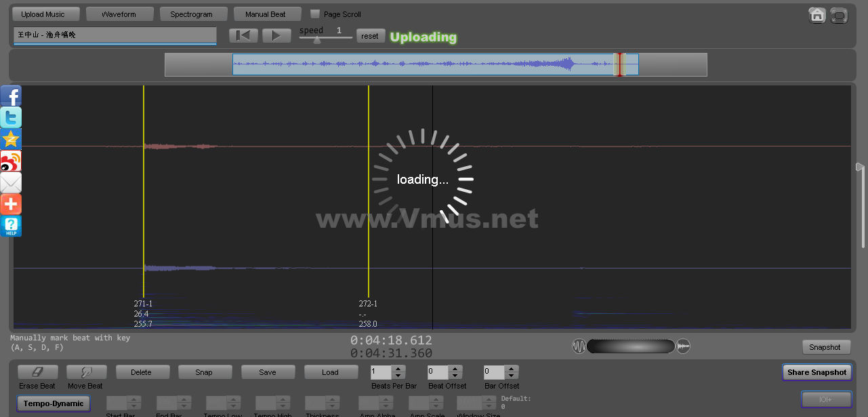Click the email envelope share icon

[x=11, y=182]
